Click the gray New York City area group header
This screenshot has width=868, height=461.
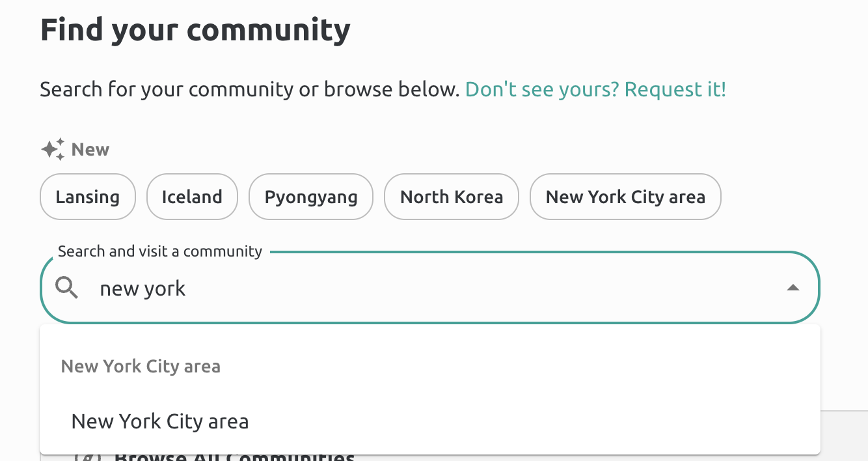(x=141, y=366)
